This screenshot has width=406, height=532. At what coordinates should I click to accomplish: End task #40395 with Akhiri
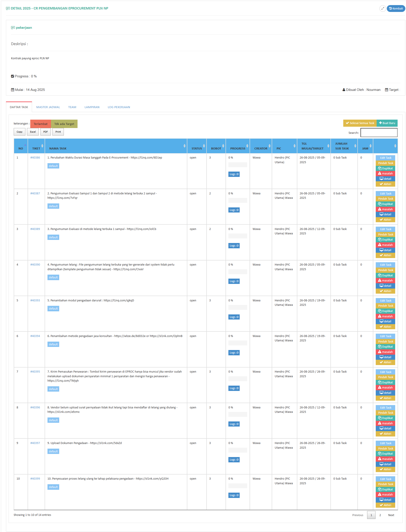point(385,398)
